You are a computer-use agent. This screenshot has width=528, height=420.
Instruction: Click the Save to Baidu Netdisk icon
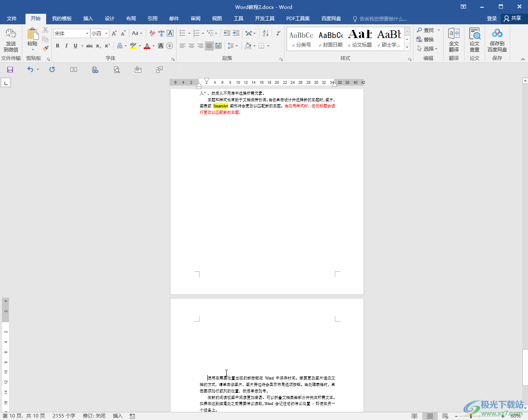497,40
